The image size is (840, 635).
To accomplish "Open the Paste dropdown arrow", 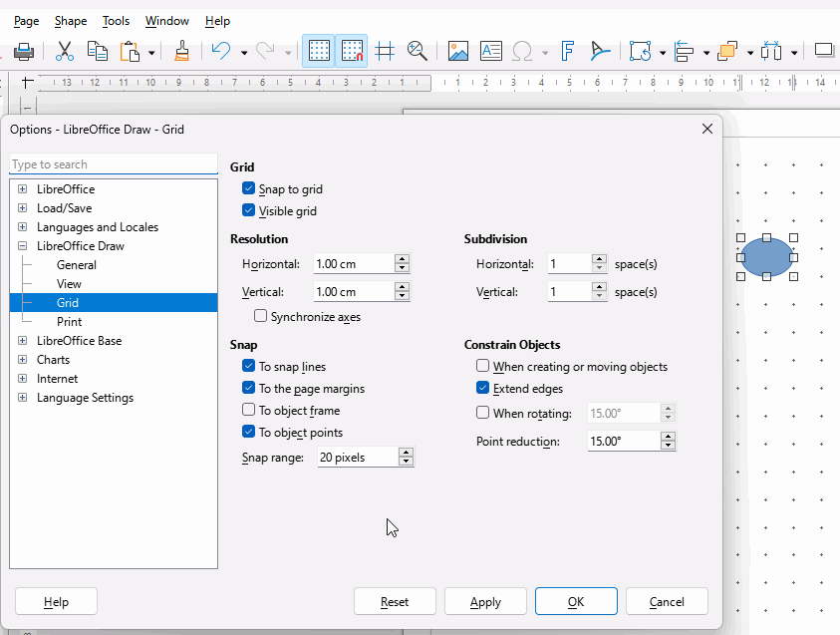I will 151,53.
